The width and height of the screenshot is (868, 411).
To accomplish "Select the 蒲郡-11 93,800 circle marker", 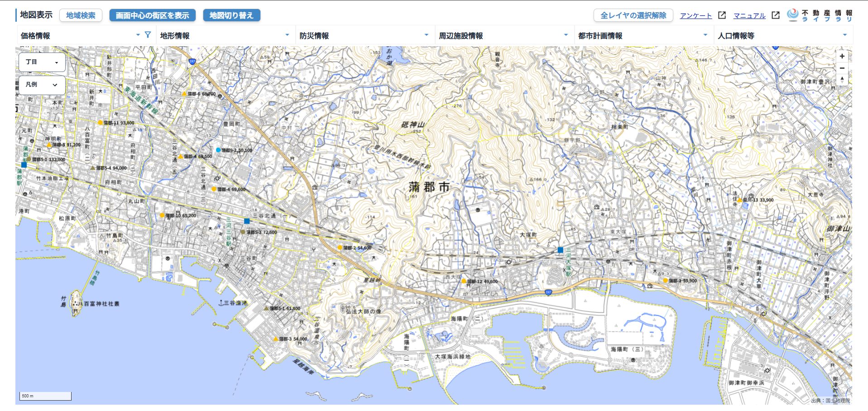I will click(101, 123).
